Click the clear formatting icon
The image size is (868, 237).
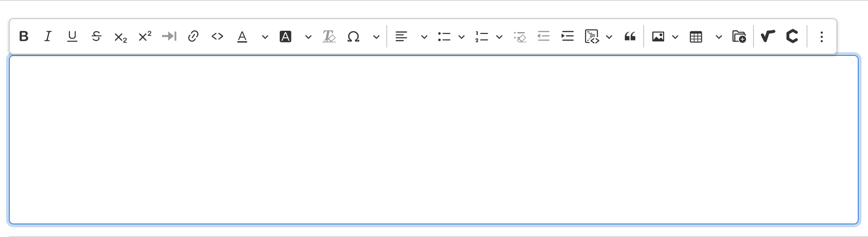coord(329,36)
